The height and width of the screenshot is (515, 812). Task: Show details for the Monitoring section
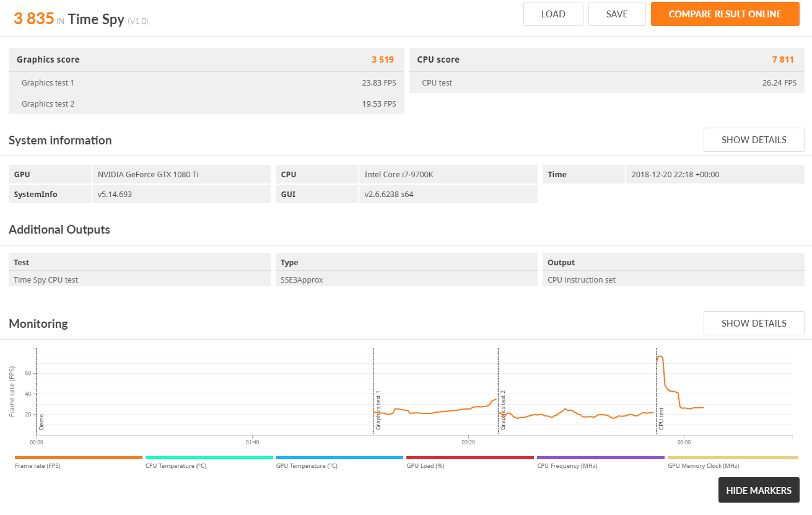pyautogui.click(x=754, y=324)
